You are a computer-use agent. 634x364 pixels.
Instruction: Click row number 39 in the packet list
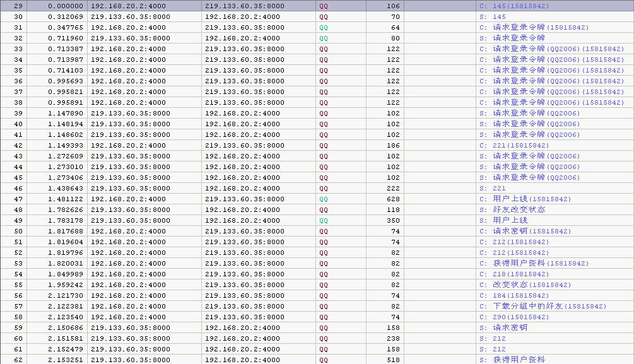pyautogui.click(x=18, y=114)
